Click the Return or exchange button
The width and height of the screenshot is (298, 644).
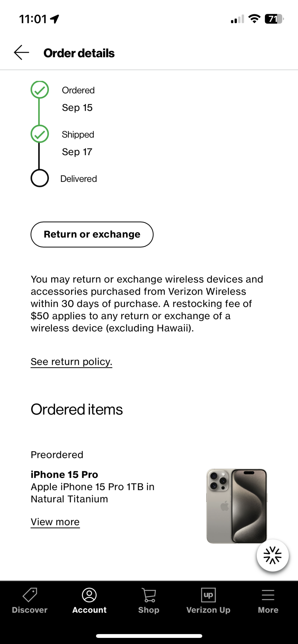click(92, 234)
